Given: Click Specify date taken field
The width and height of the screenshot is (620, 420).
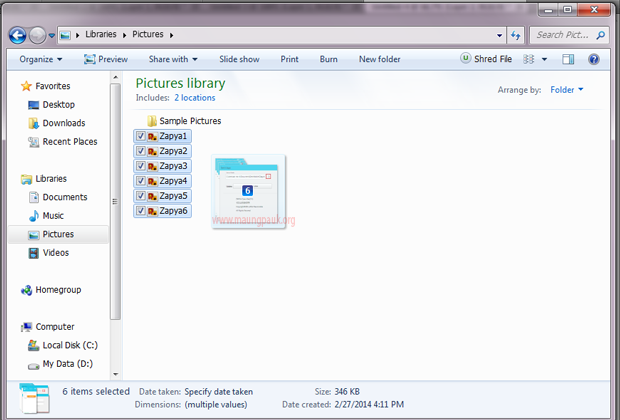Looking at the screenshot, I should click(219, 392).
